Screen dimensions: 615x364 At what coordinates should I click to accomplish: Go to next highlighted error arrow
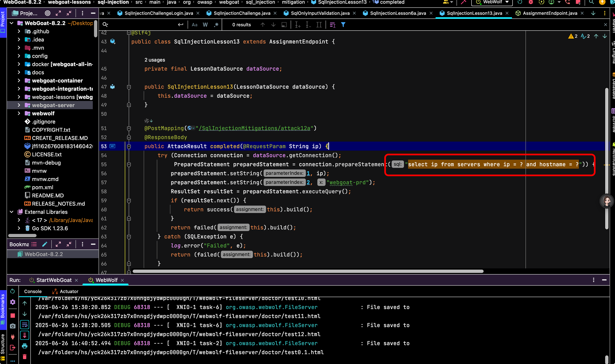[605, 36]
